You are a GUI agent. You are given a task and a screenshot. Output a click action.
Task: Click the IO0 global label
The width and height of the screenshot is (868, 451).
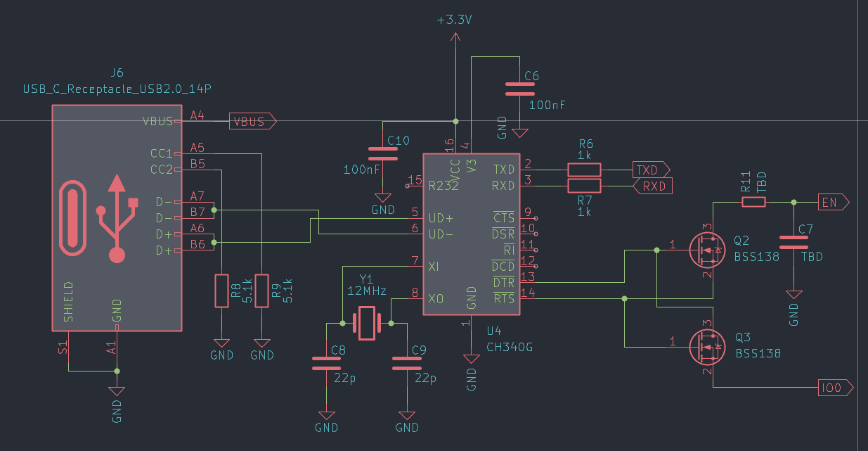click(836, 387)
